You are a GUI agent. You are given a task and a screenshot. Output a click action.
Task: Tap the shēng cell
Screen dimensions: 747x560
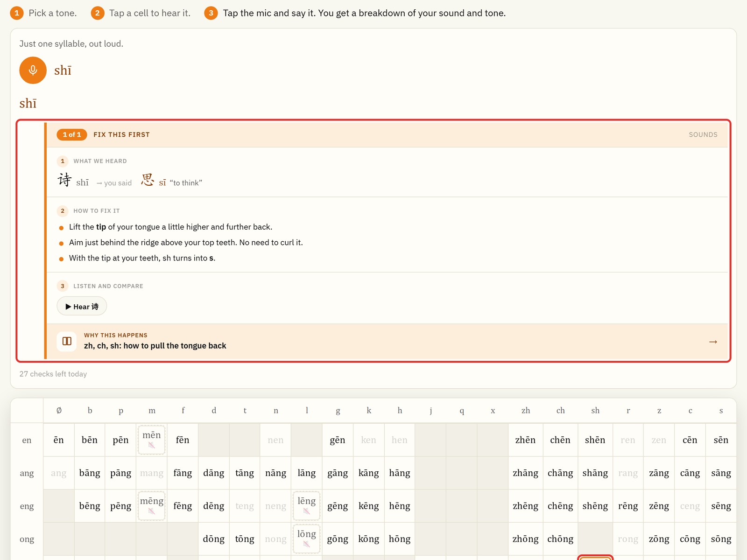[595, 506]
